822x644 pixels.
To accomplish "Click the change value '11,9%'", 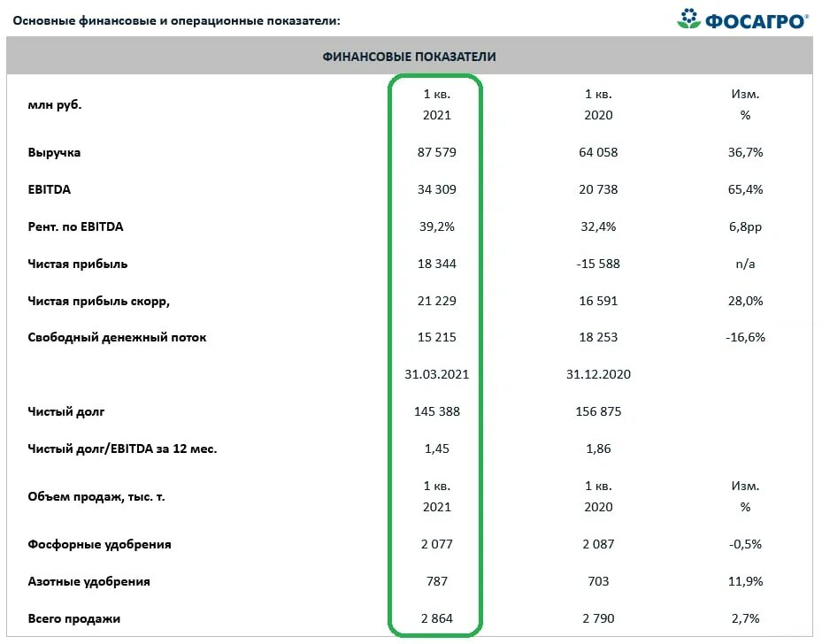I will [x=745, y=582].
